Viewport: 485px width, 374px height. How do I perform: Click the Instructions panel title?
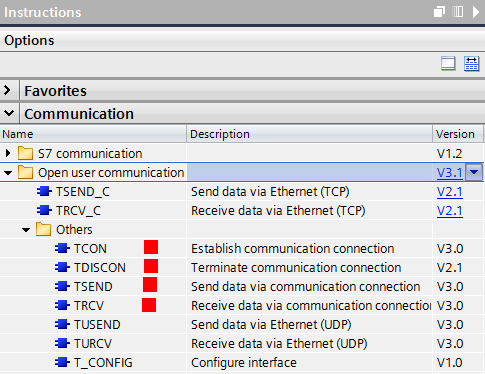(x=43, y=12)
